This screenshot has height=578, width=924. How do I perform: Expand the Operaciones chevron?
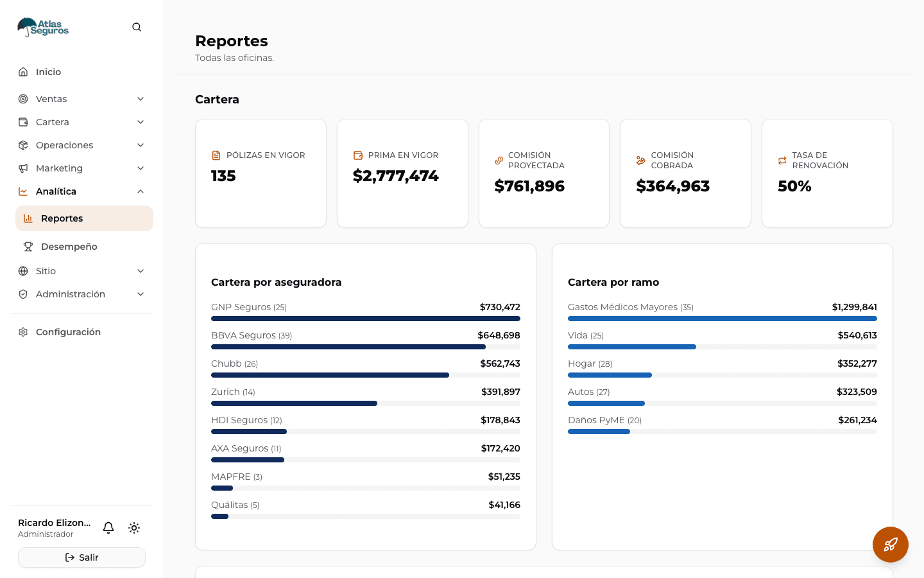click(141, 145)
